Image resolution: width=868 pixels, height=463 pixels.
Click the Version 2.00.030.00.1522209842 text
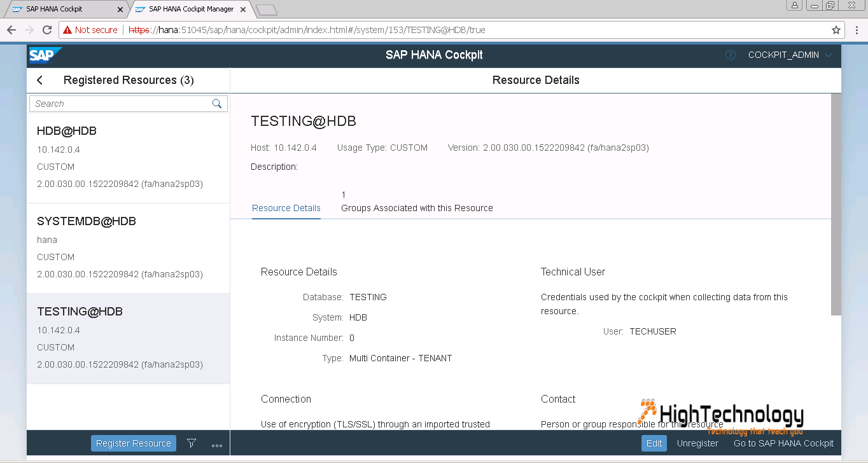click(549, 148)
